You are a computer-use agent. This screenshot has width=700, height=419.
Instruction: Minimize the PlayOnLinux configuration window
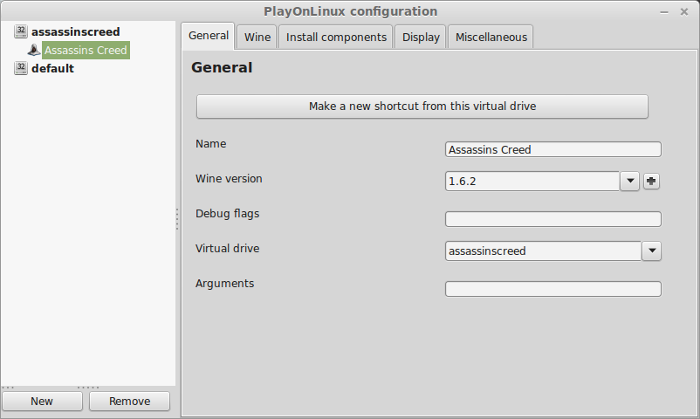pos(664,12)
